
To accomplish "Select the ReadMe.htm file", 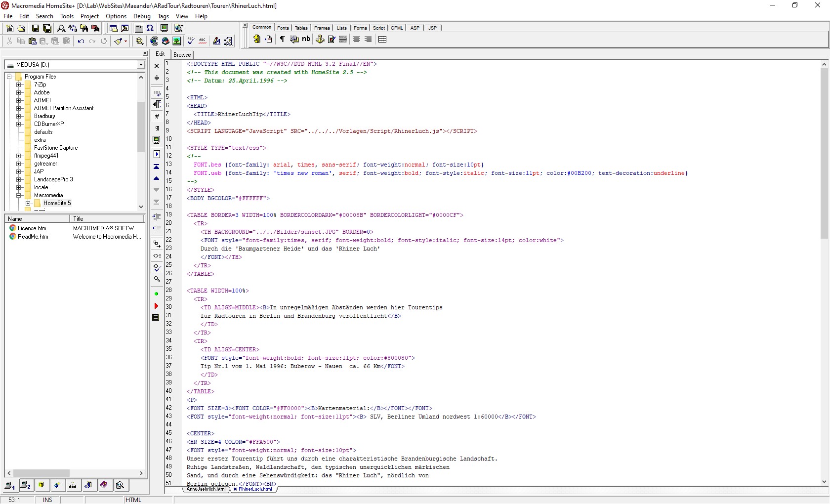I will tap(33, 237).
